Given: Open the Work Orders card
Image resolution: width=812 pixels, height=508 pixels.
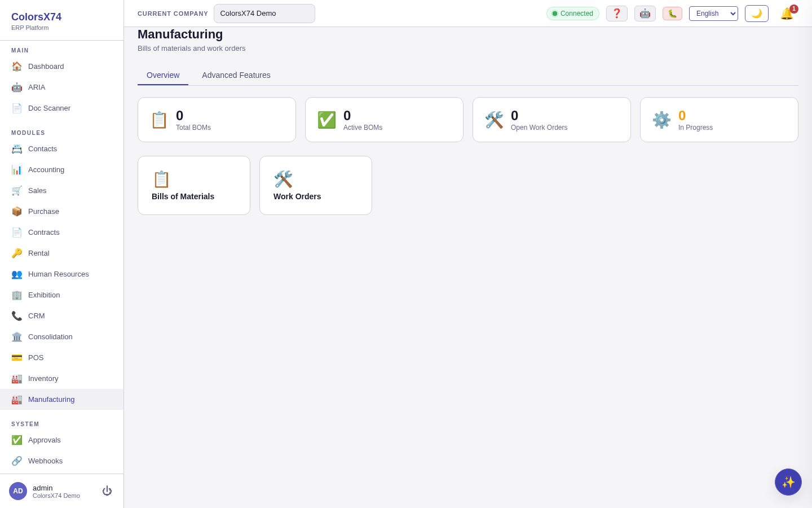Looking at the screenshot, I should pyautogui.click(x=316, y=185).
